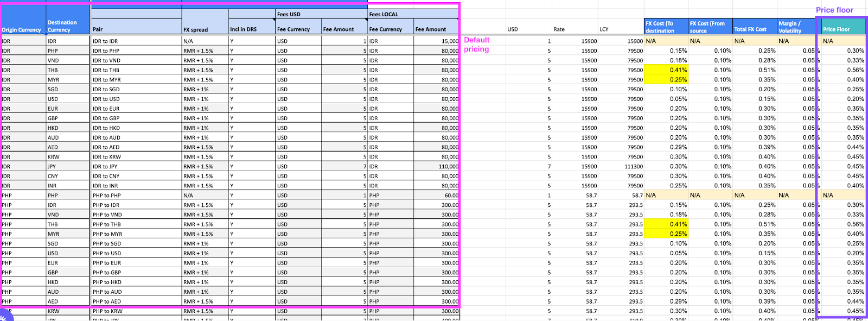The height and width of the screenshot is (321, 868).
Task: Click the IDR to VND pair cell
Action: pyautogui.click(x=136, y=60)
